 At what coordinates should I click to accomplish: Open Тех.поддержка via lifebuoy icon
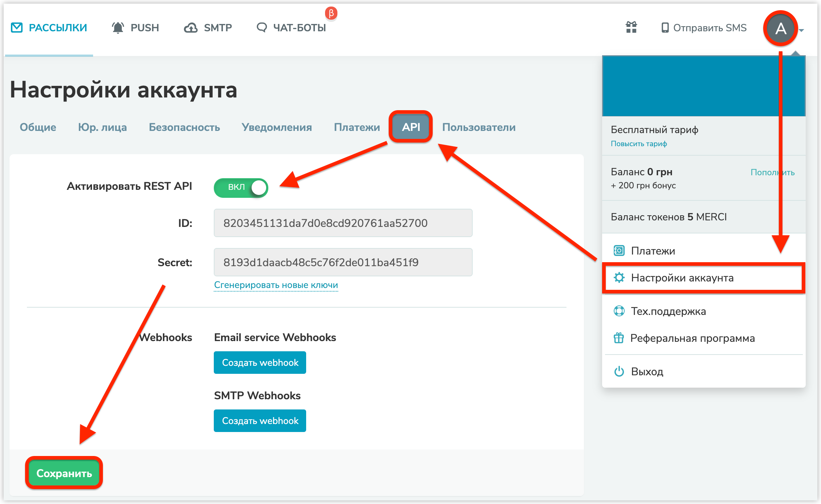tap(619, 311)
